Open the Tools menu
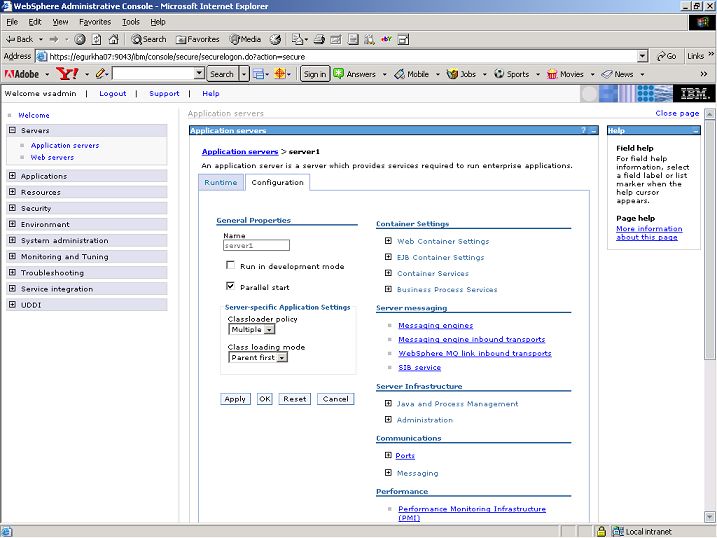Viewport: 717px width, 538px height. pos(131,22)
